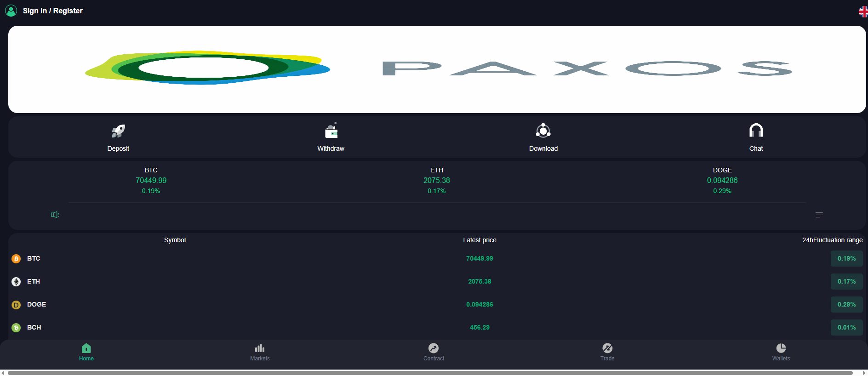Select the ETH row symbol
Viewport: 868px width, 376px height.
coord(34,281)
